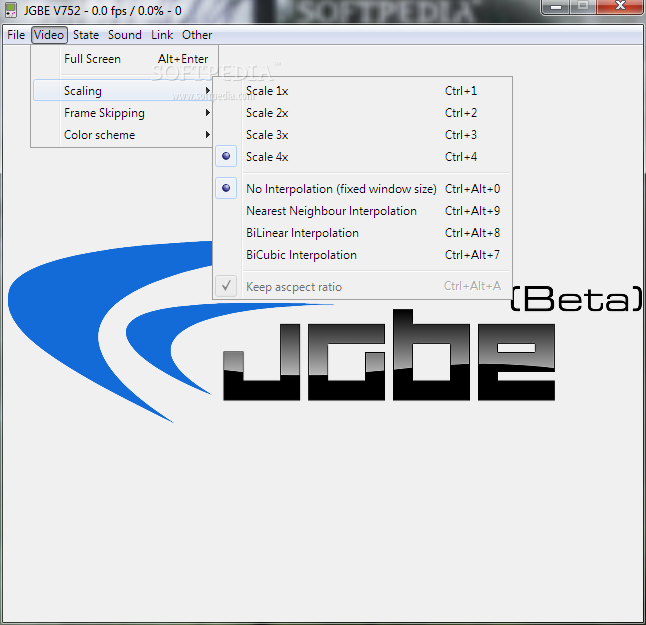This screenshot has width=646, height=625.
Task: Select Scale 3x option
Action: pyautogui.click(x=362, y=135)
